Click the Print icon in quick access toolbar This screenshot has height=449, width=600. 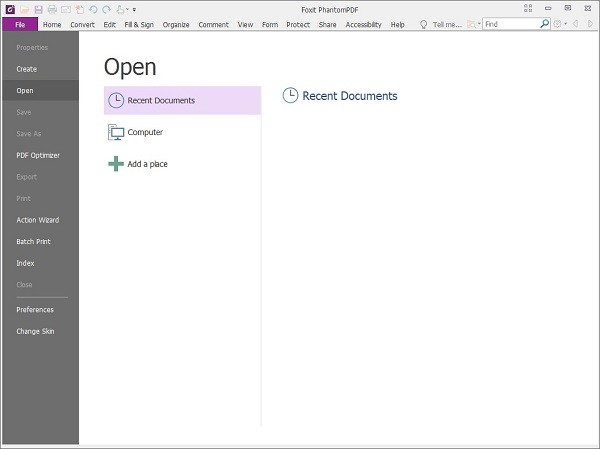coord(52,10)
